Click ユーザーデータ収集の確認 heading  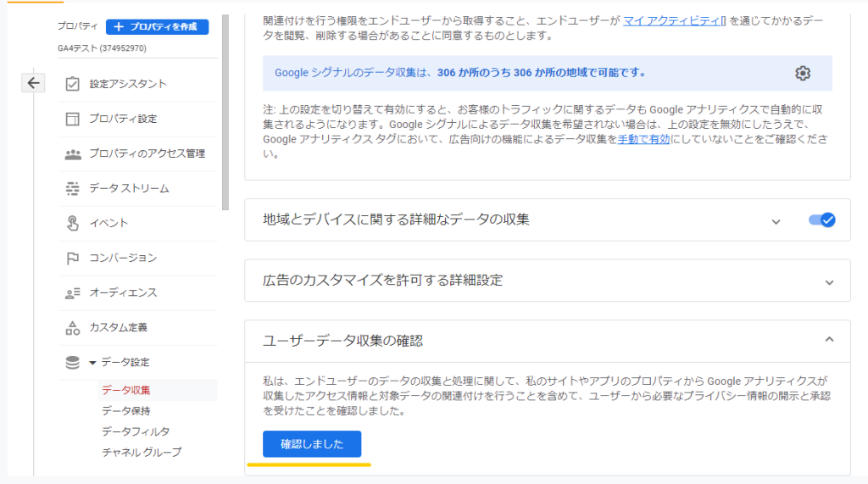[x=342, y=341]
